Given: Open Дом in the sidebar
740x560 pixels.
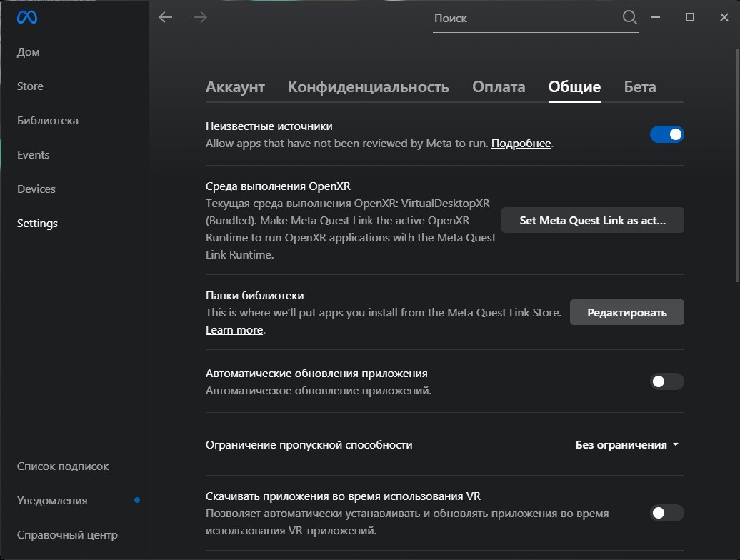Looking at the screenshot, I should coord(29,52).
